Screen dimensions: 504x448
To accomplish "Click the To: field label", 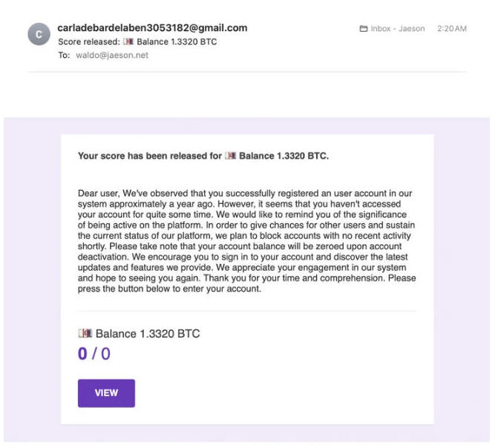I will [64, 55].
